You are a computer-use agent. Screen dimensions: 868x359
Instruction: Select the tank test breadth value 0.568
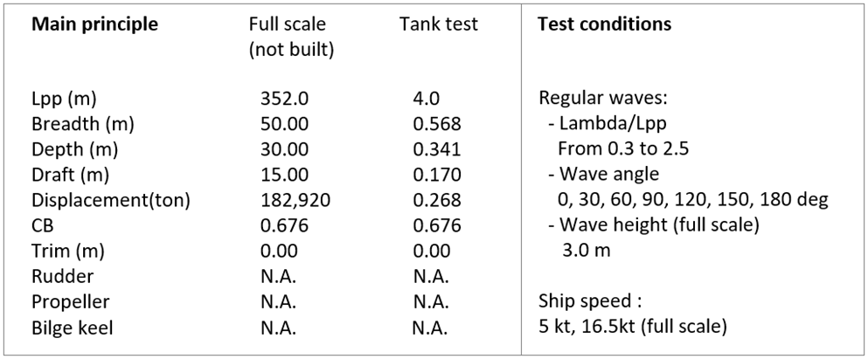(436, 123)
